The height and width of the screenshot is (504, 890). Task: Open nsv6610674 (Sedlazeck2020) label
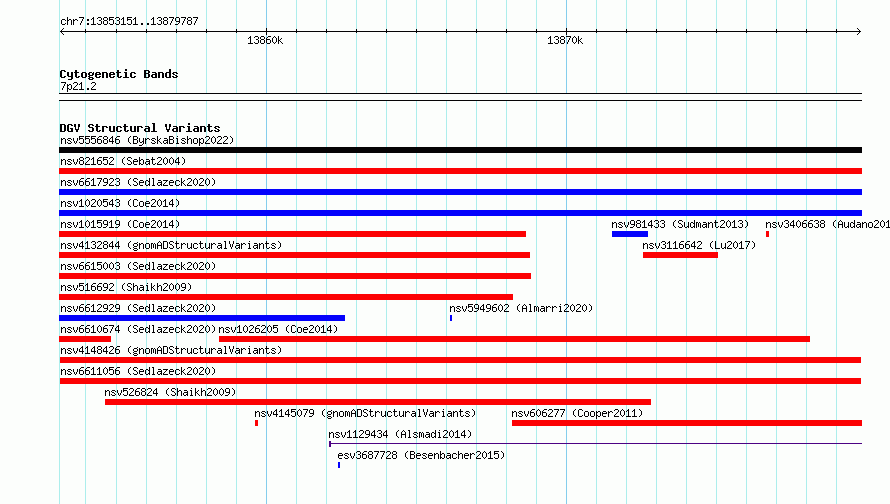tap(138, 329)
